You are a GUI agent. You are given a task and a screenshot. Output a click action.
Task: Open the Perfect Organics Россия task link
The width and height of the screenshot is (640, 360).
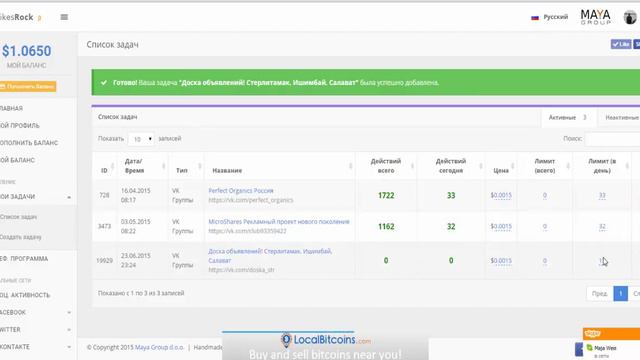click(x=241, y=191)
